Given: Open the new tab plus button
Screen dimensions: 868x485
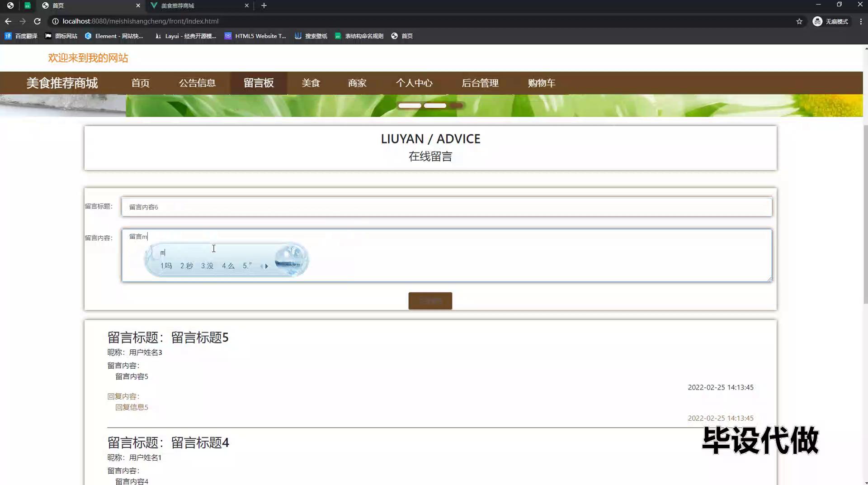Looking at the screenshot, I should pos(264,5).
